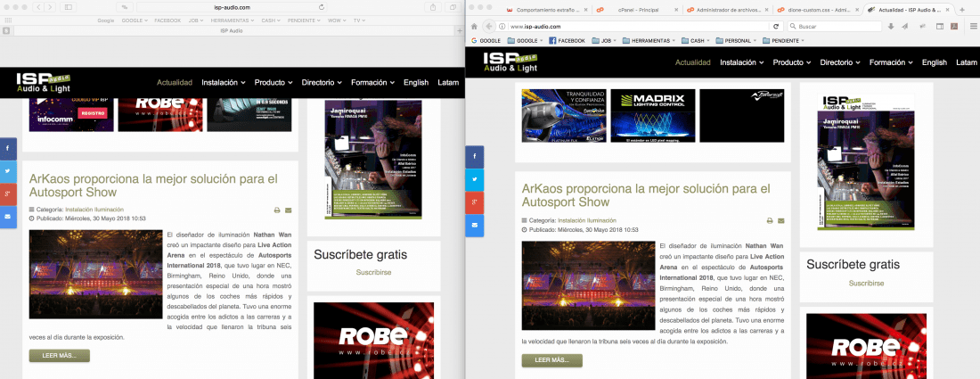Share on Facebook in Safari page sidebar
The width and height of the screenshot is (980, 379).
click(8, 148)
